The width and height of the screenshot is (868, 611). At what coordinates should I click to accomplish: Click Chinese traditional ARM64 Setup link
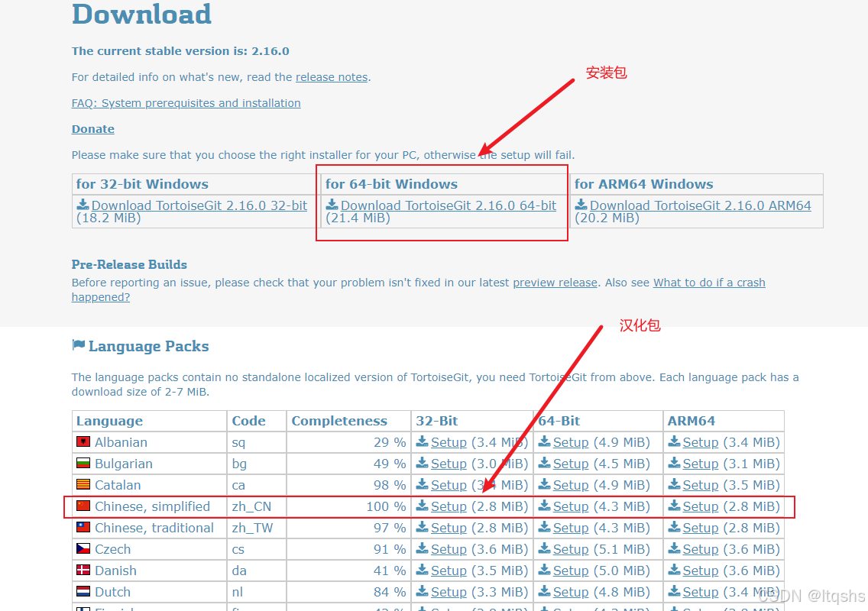pyautogui.click(x=700, y=528)
